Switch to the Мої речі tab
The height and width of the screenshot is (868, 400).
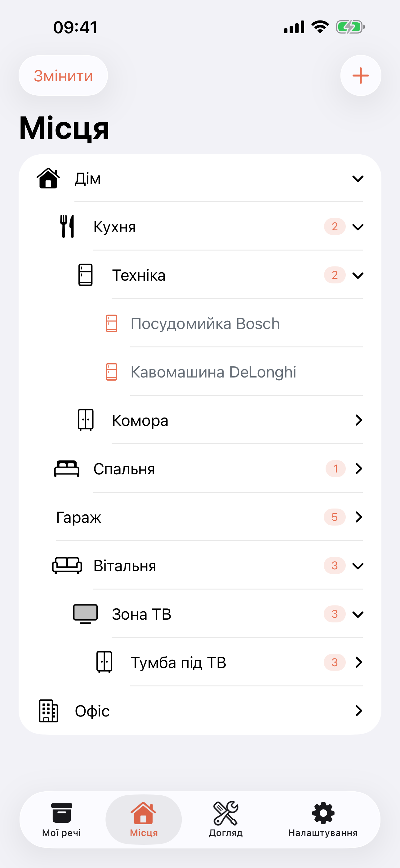[x=62, y=820]
